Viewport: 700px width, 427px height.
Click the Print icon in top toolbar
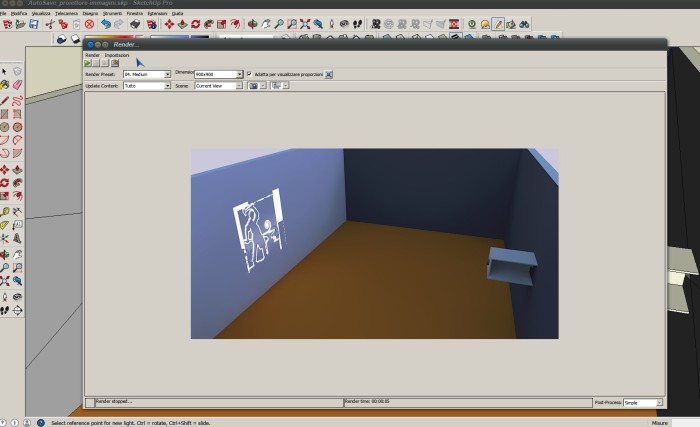click(x=135, y=24)
